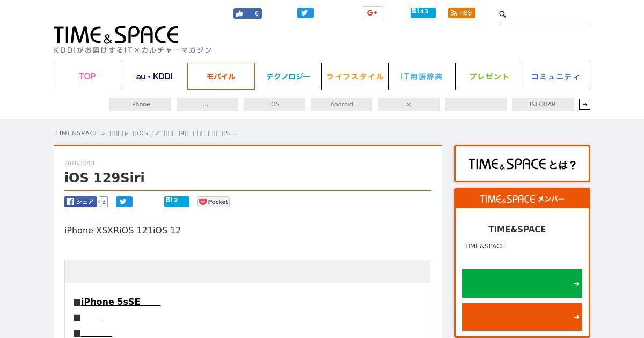The width and height of the screenshot is (644, 338).
Task: Select the iOS tag button
Action: 274,104
